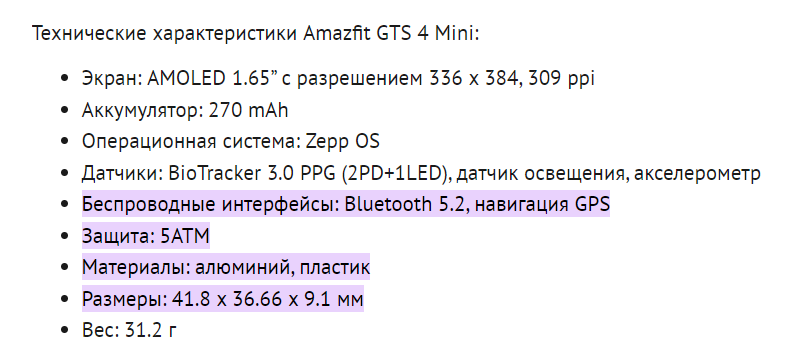Click the highlighted Материалы алюминий, пластик text
The image size is (797, 361).
tap(226, 267)
